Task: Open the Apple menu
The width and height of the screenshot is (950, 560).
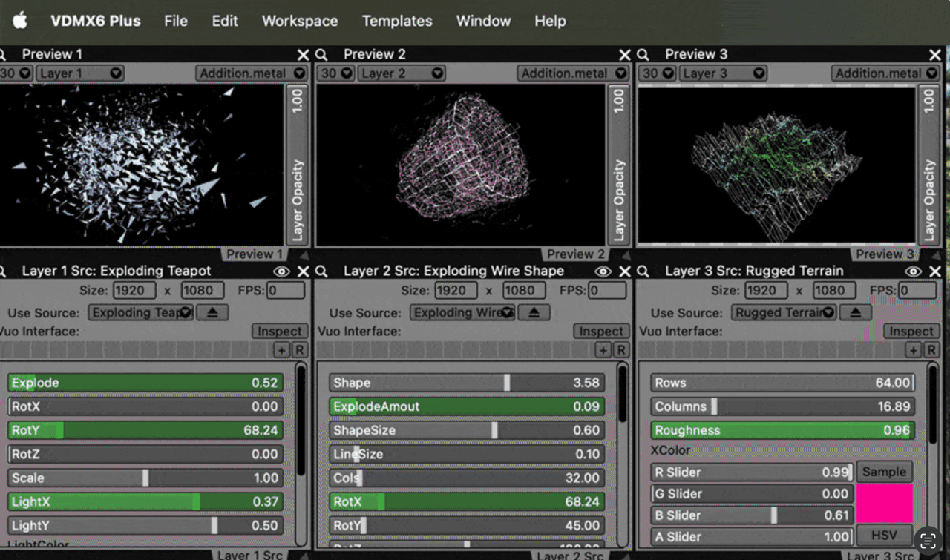Action: pyautogui.click(x=20, y=21)
